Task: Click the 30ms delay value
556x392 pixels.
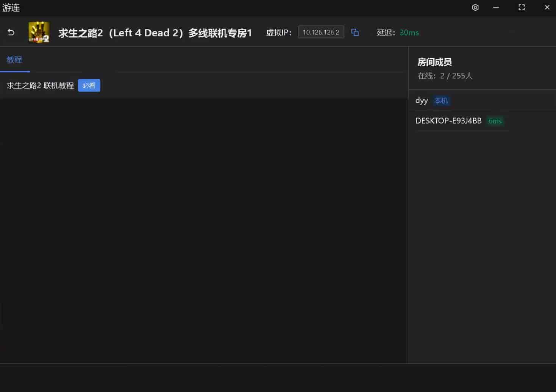Action: point(409,33)
